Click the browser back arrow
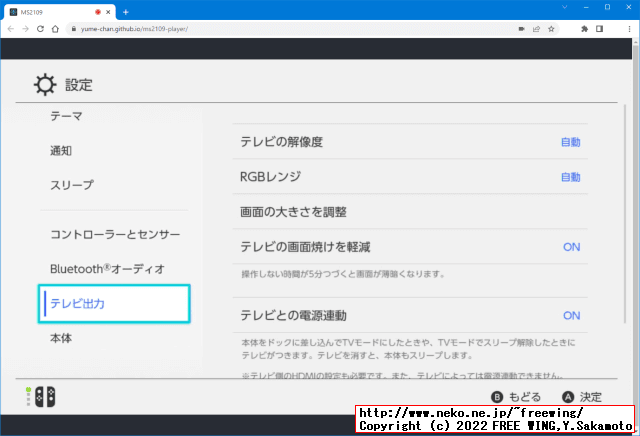The image size is (640, 436). pyautogui.click(x=11, y=29)
